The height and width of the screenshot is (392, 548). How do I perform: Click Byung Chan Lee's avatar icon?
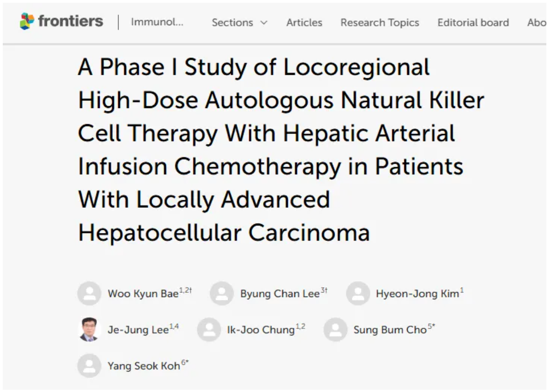click(x=222, y=293)
